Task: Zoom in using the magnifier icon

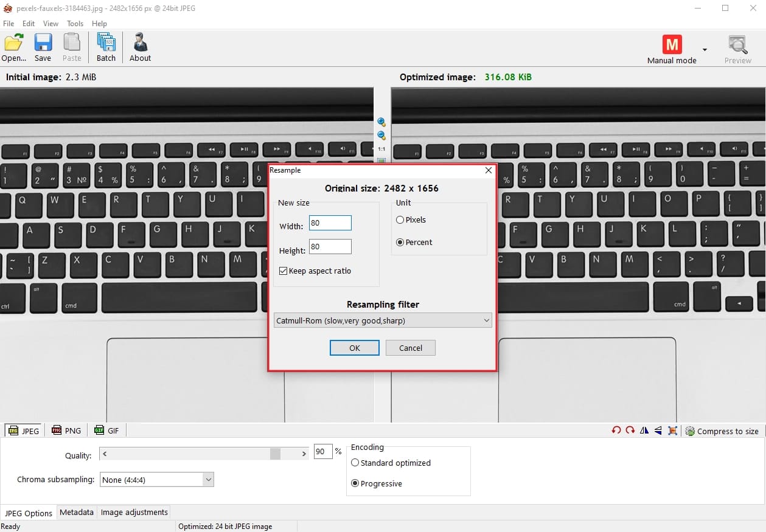Action: click(381, 122)
